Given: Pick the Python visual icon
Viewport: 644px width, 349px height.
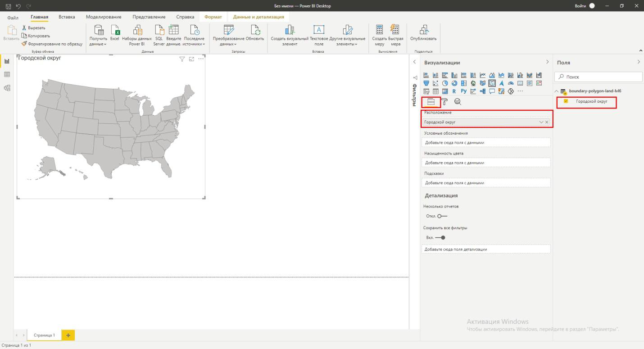Looking at the screenshot, I should pos(464,91).
